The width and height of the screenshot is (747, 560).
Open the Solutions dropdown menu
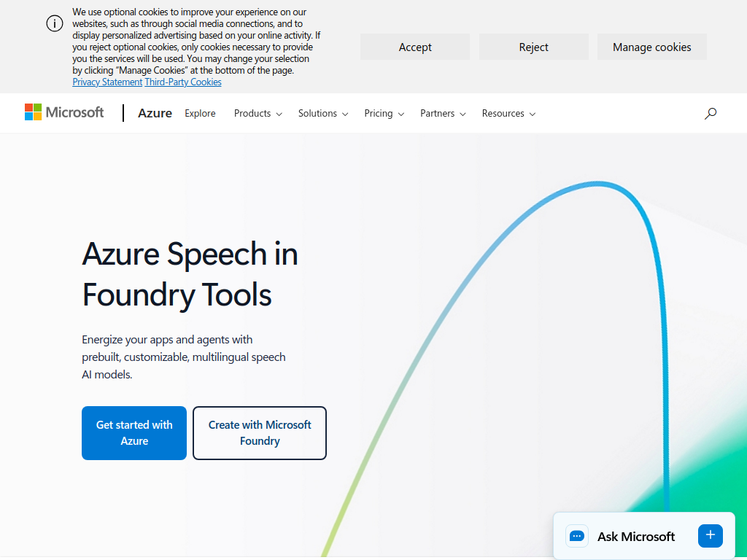(322, 114)
